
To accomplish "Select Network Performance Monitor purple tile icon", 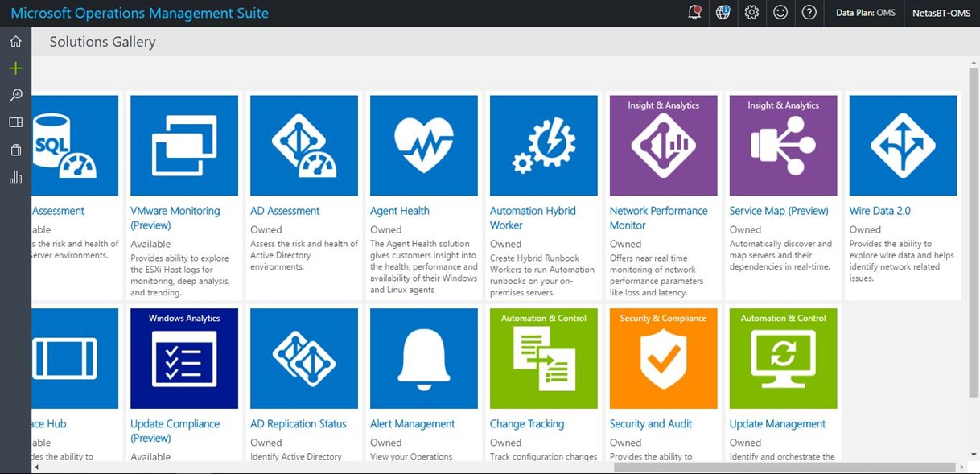I will (x=664, y=146).
